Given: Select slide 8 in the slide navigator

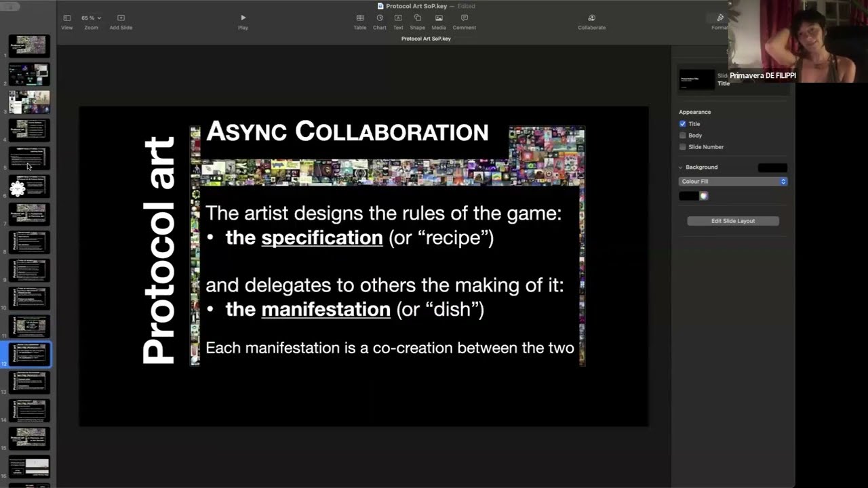Looking at the screenshot, I should [29, 242].
